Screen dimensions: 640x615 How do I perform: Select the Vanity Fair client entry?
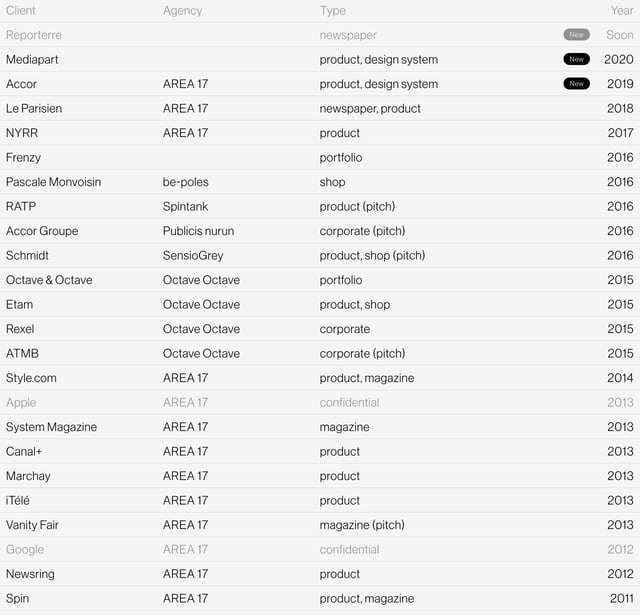pyautogui.click(x=32, y=525)
